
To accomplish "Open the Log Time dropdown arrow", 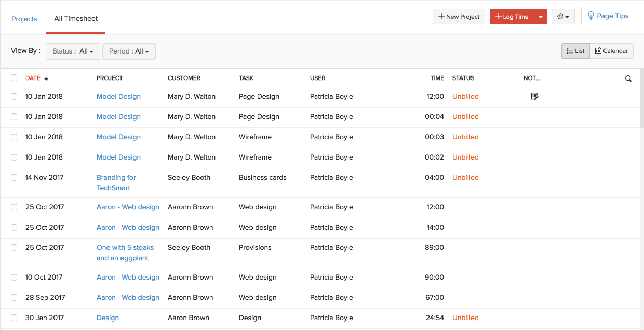I will [x=541, y=17].
